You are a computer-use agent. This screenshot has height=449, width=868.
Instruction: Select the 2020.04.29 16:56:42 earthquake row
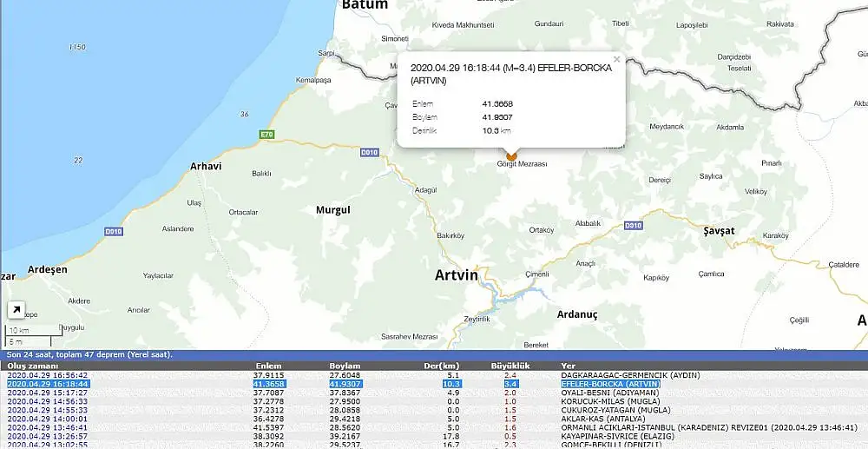pos(434,375)
